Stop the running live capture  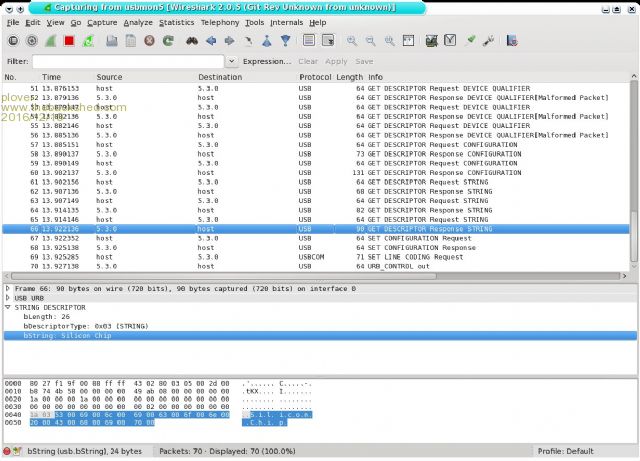point(69,41)
